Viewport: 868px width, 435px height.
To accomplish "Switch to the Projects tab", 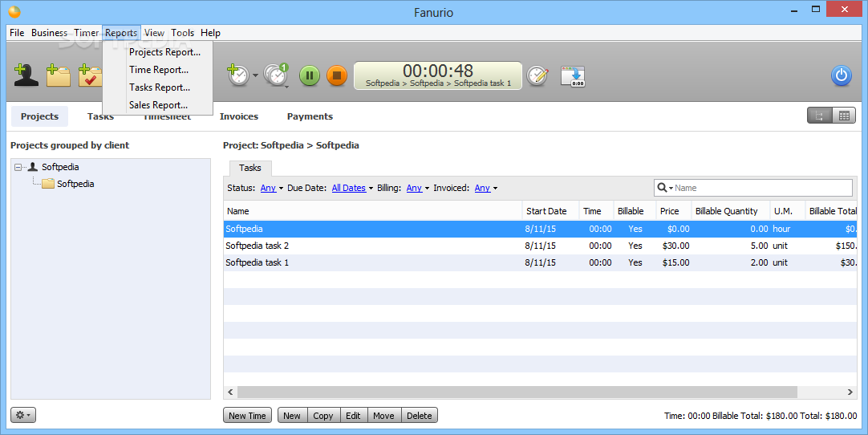I will tap(39, 116).
